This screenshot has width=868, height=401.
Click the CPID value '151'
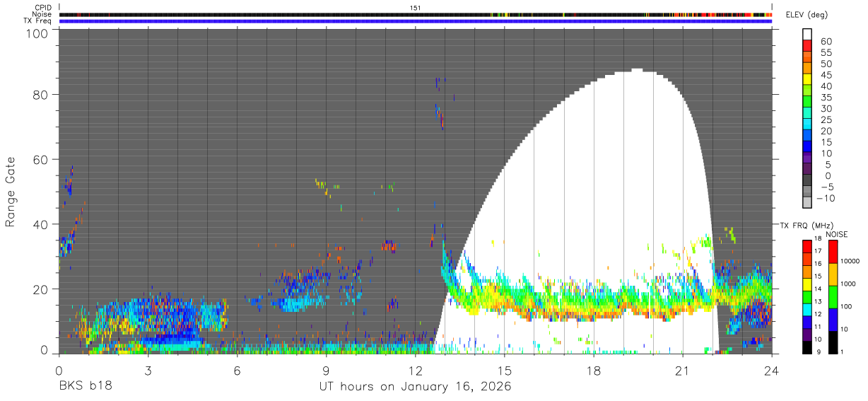[x=416, y=7]
